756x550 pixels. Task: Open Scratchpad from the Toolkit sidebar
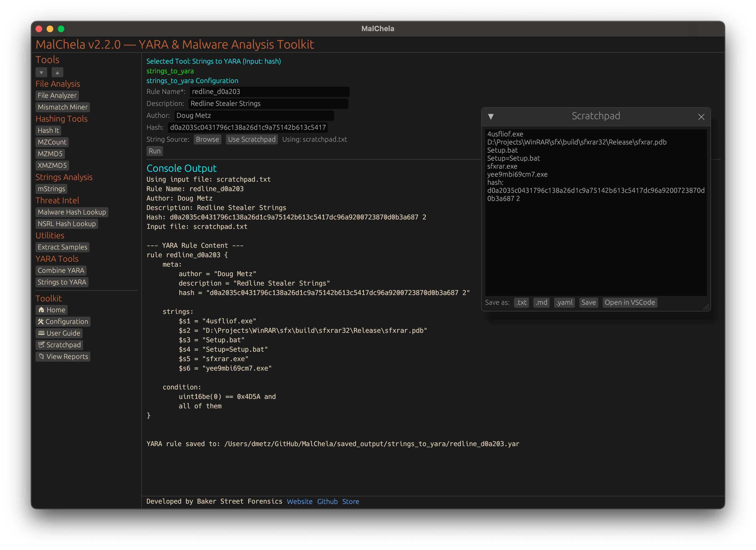[59, 345]
